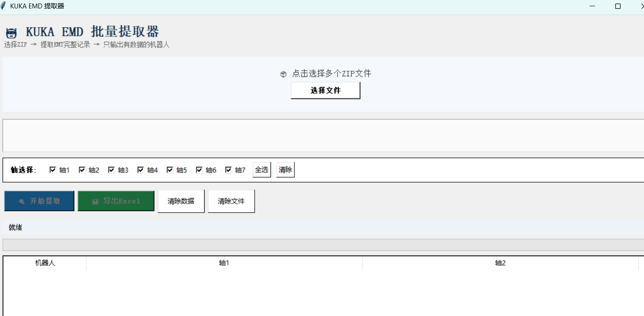Click the 选择文件 button

(326, 91)
